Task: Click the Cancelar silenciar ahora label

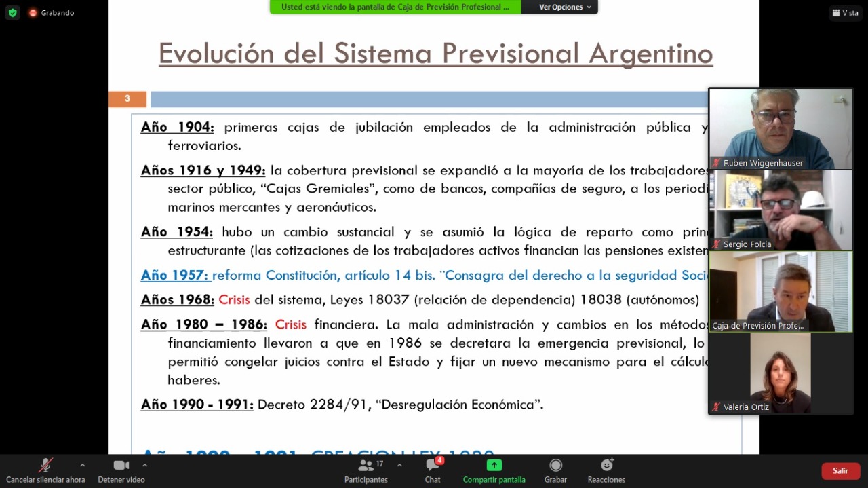Action: [45, 480]
